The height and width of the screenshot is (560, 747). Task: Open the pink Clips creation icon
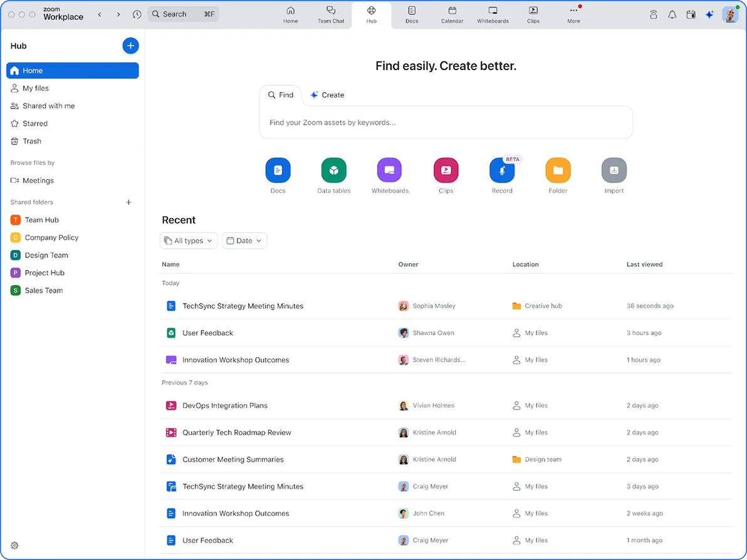[x=446, y=170]
